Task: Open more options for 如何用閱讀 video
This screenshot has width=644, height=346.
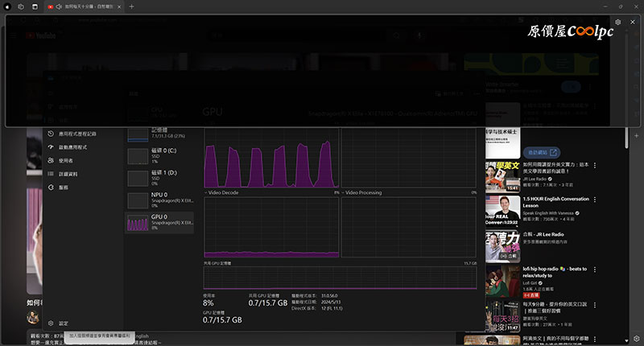Action: pyautogui.click(x=595, y=165)
